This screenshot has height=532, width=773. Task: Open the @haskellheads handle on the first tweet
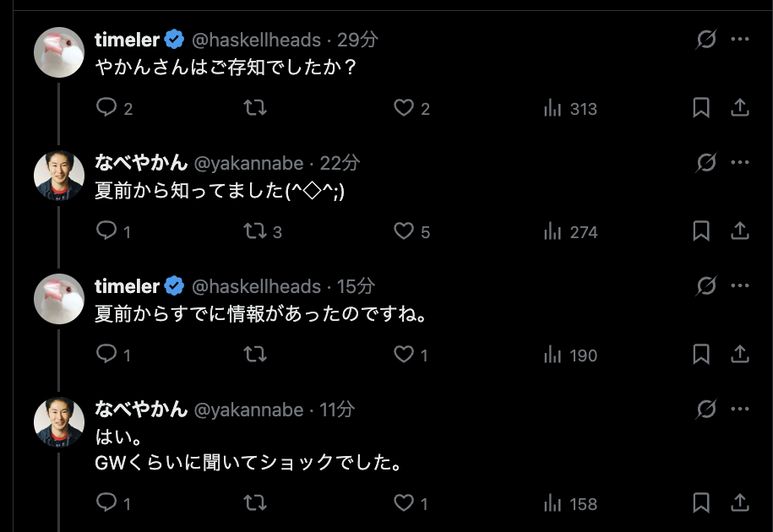tap(257, 40)
